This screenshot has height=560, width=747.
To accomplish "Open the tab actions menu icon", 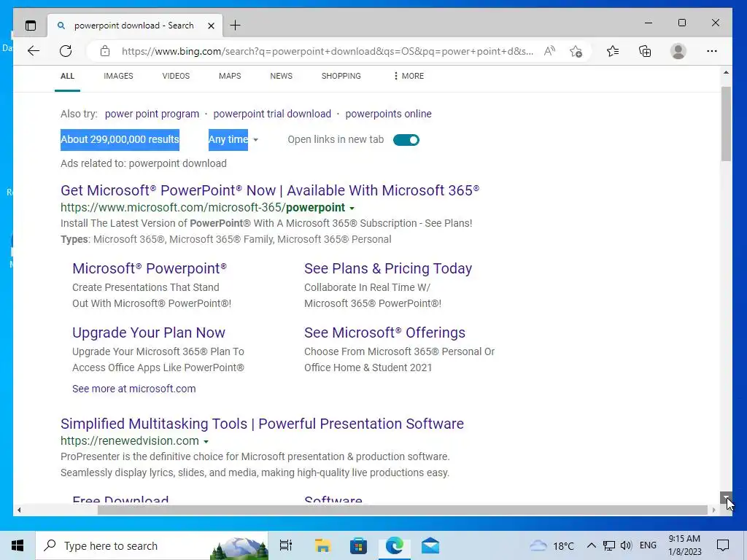I will 31,26.
